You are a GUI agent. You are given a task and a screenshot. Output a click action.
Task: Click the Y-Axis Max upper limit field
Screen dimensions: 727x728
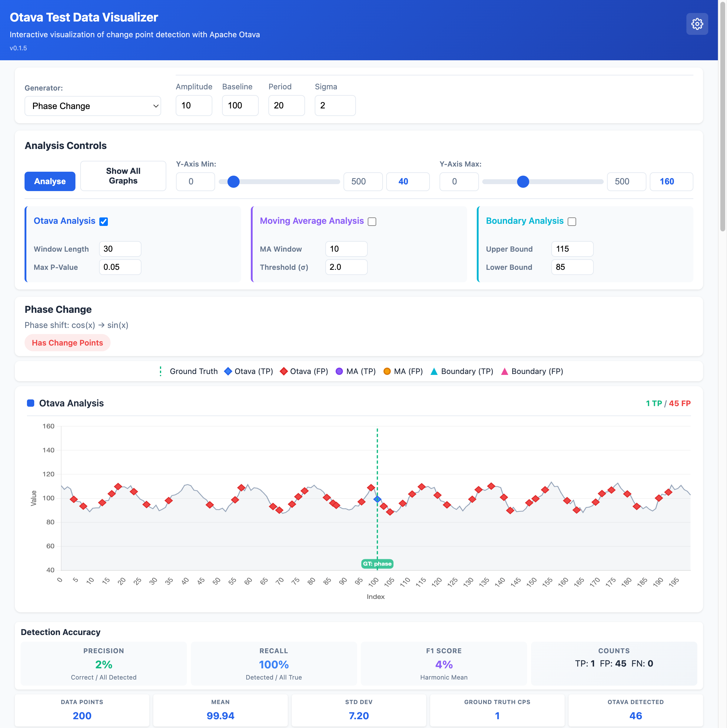point(626,182)
